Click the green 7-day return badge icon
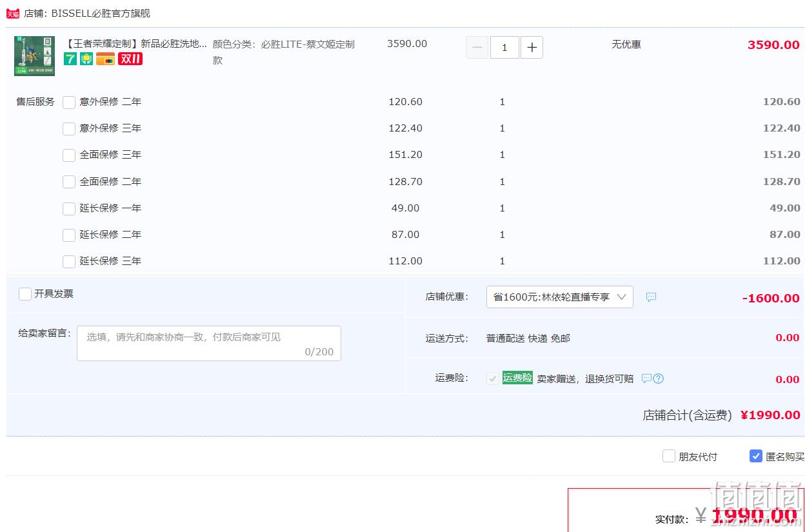This screenshot has width=807, height=532. point(70,59)
